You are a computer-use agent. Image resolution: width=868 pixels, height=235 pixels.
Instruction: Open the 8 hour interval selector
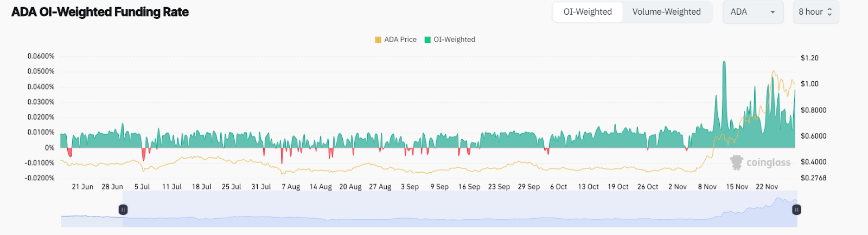click(x=815, y=12)
